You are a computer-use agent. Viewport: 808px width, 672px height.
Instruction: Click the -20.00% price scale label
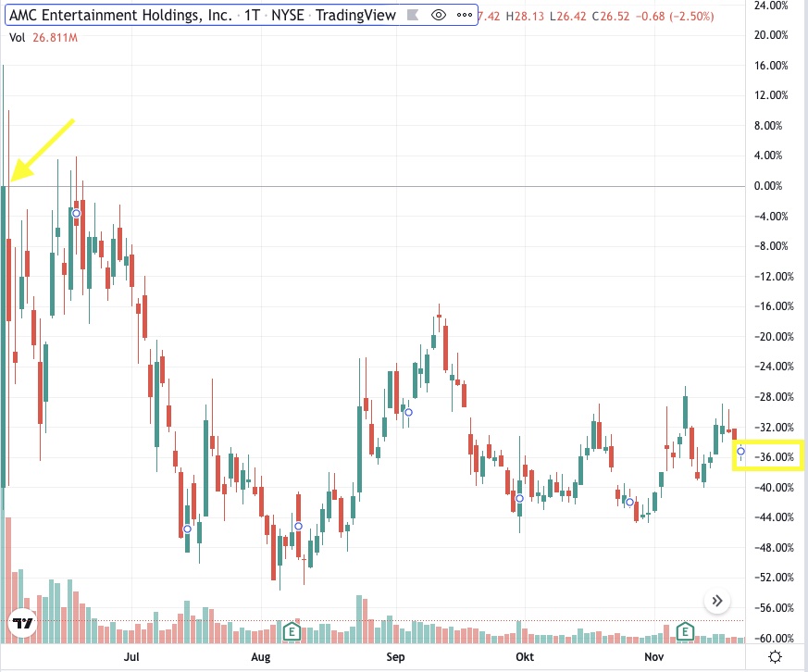coord(774,337)
